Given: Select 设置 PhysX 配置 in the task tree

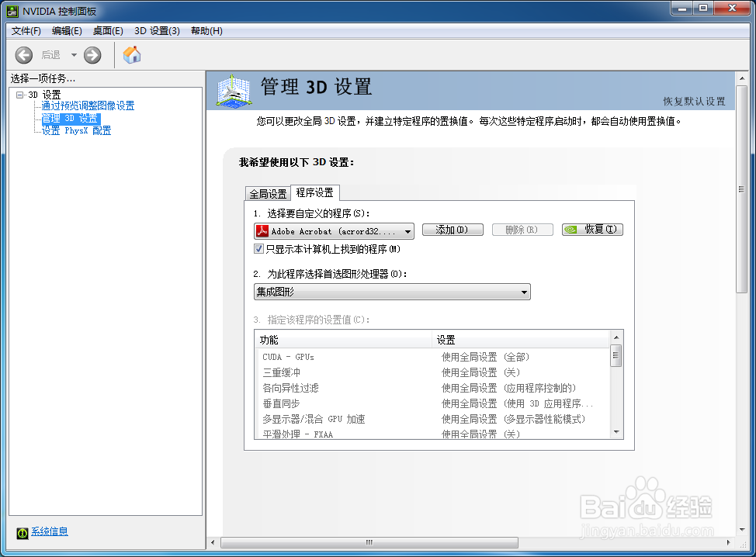Looking at the screenshot, I should (76, 130).
